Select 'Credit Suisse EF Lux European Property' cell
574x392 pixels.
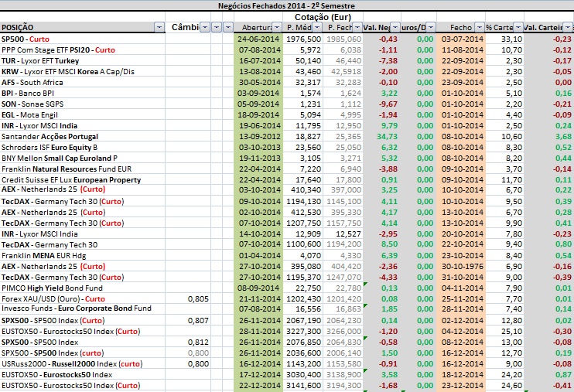83,179
